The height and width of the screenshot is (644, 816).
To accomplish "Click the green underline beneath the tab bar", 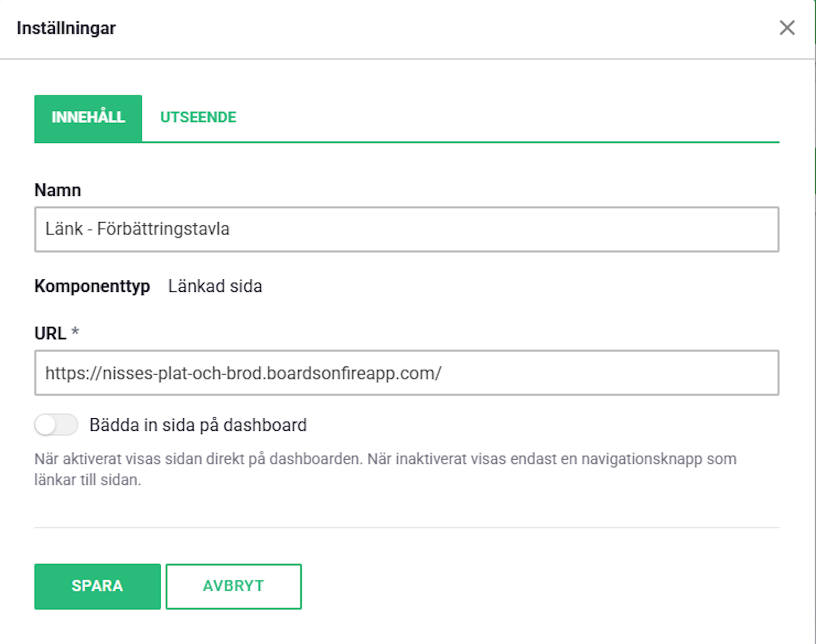I will pyautogui.click(x=406, y=142).
